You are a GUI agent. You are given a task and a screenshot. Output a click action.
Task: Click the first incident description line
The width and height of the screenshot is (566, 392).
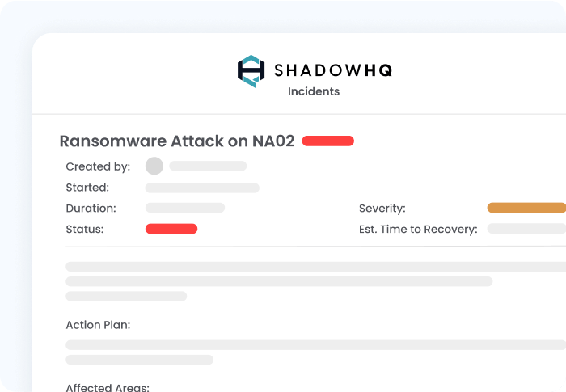[316, 267]
